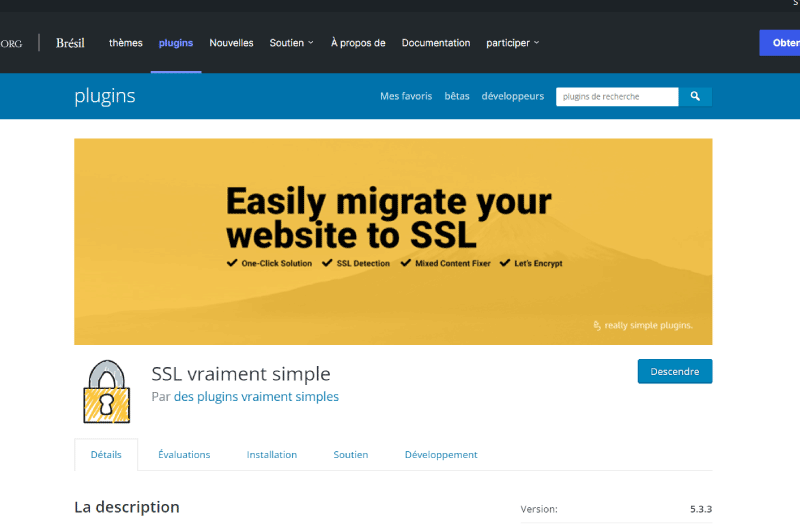Click the Descendre download button
This screenshot has height=530, width=800.
pos(674,371)
